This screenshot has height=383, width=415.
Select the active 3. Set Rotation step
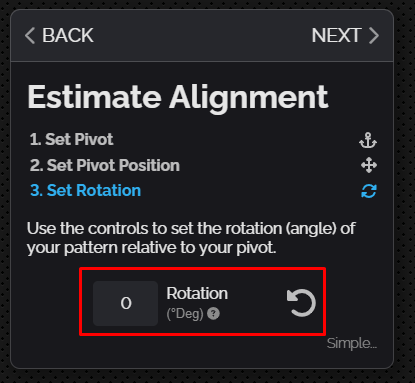85,191
